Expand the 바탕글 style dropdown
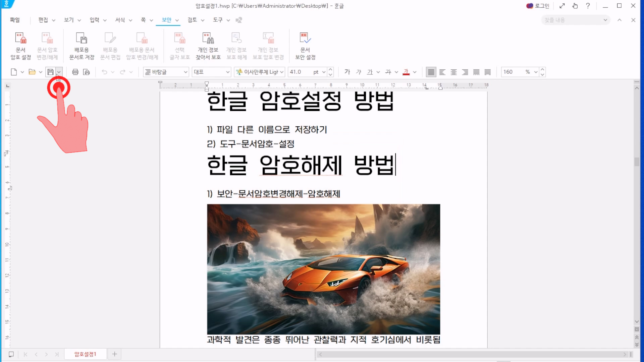 coord(185,72)
